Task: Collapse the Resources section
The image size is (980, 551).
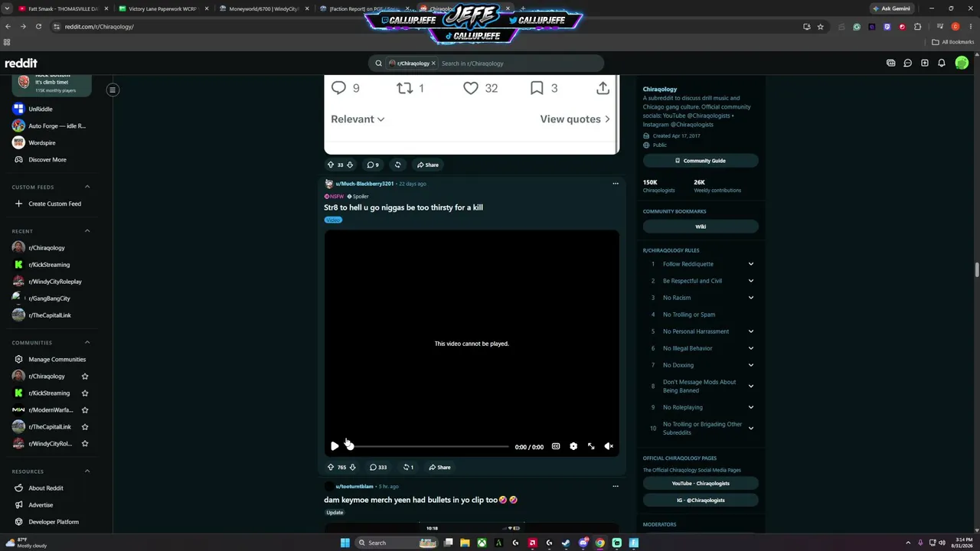Action: click(87, 471)
